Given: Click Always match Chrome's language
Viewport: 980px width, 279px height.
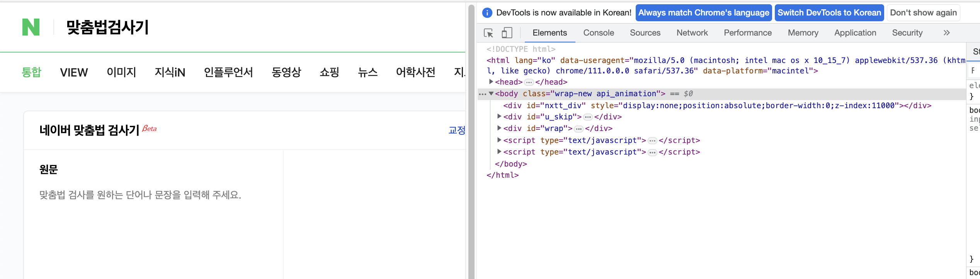Looking at the screenshot, I should 704,13.
